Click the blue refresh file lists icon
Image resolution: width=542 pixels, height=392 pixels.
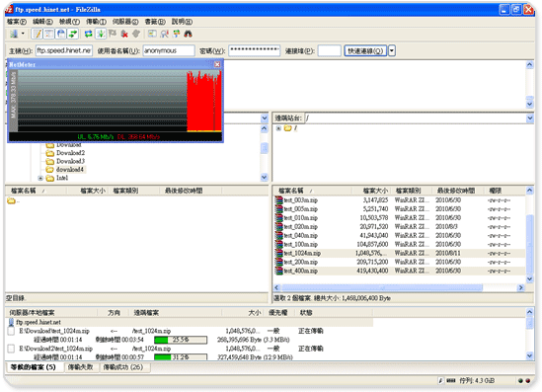(89, 34)
